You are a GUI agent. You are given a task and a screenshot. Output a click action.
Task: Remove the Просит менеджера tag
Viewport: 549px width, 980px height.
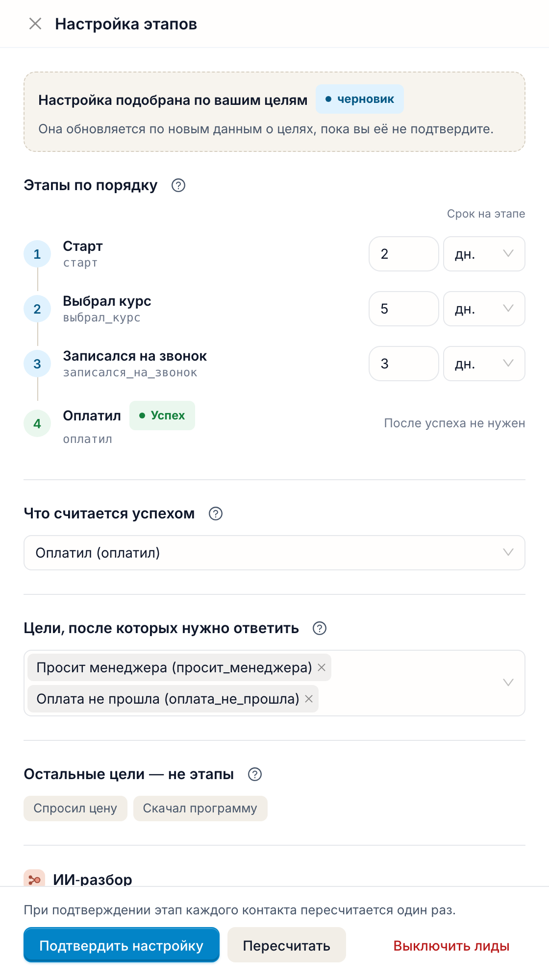[x=322, y=667]
